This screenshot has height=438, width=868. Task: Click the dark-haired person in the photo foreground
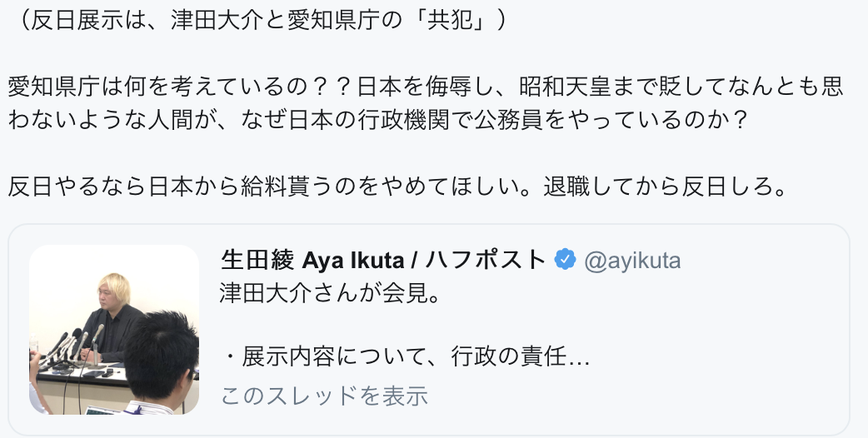[162, 366]
